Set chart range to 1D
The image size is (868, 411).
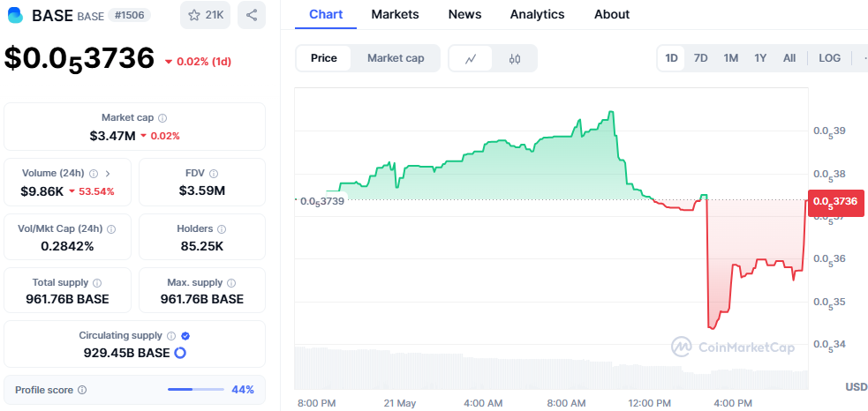point(671,58)
